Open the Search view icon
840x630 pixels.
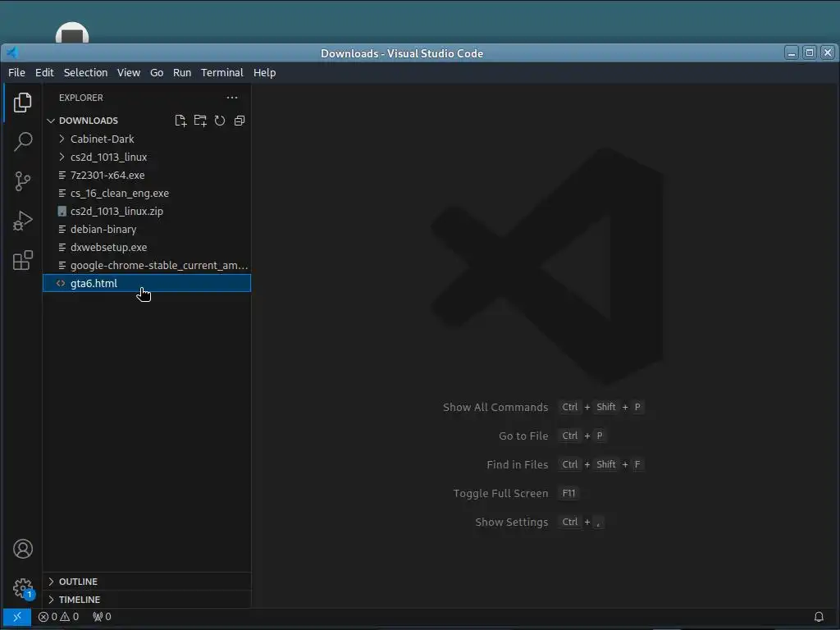(22, 142)
